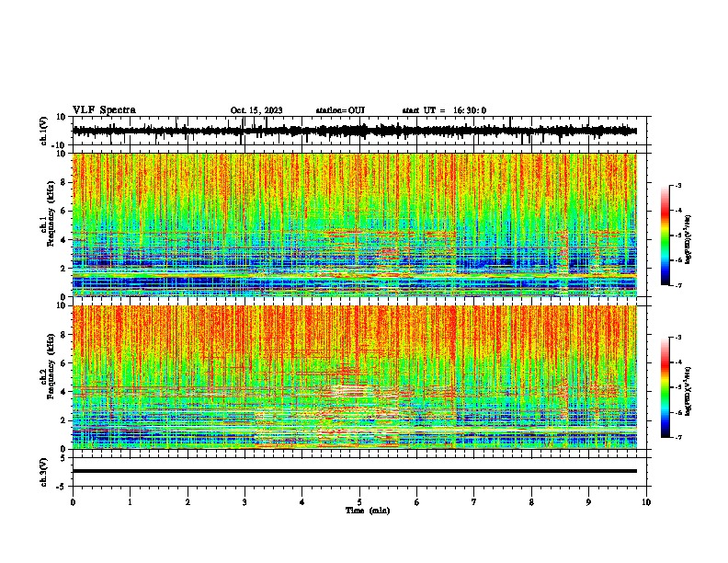Click time axis tick label '5'
The image size is (728, 563).
click(x=359, y=502)
